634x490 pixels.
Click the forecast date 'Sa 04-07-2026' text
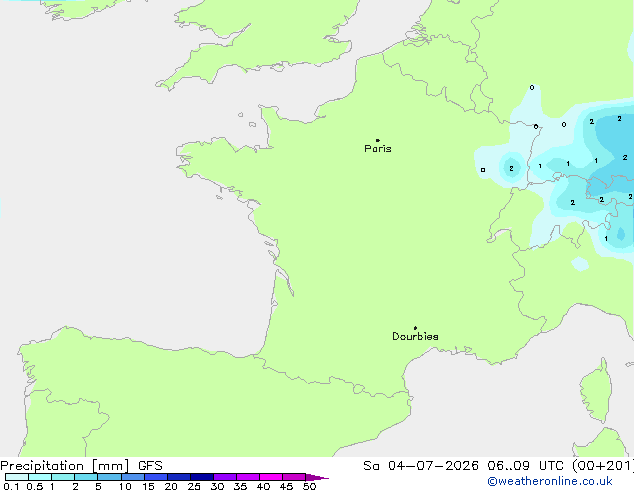pyautogui.click(x=421, y=466)
